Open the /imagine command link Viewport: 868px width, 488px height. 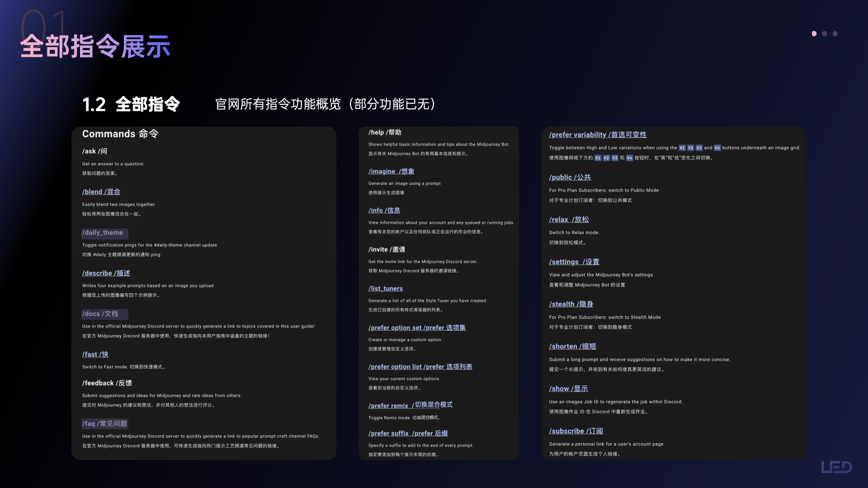[391, 172]
